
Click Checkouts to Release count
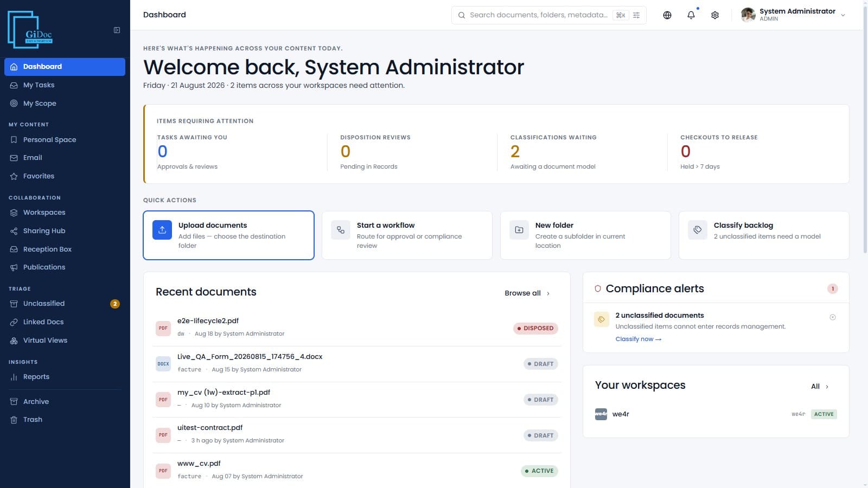[x=686, y=152]
